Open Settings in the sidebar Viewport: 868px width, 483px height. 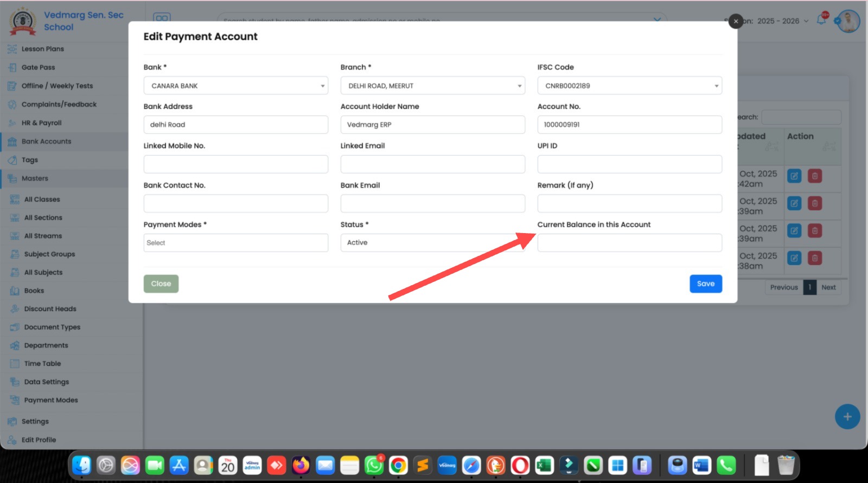pyautogui.click(x=35, y=421)
